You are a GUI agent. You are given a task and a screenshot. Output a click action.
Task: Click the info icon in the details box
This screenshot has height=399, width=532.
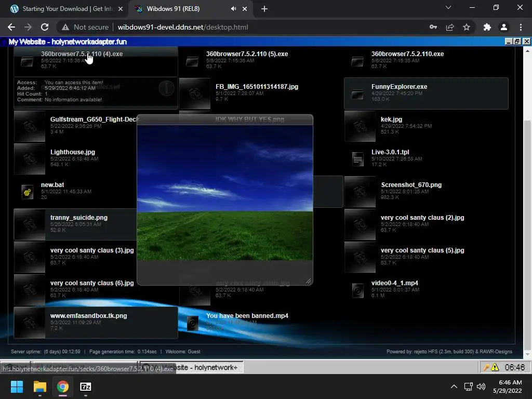point(166,88)
